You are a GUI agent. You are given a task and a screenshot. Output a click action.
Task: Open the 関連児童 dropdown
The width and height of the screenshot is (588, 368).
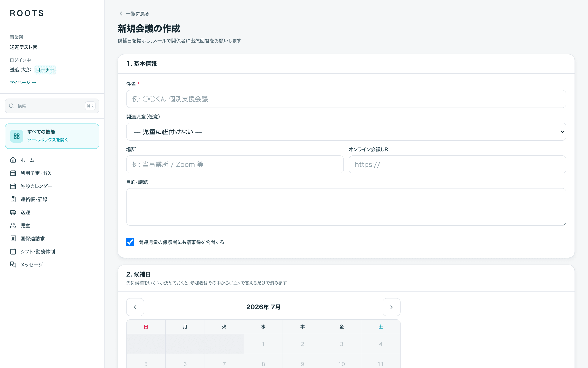click(346, 132)
